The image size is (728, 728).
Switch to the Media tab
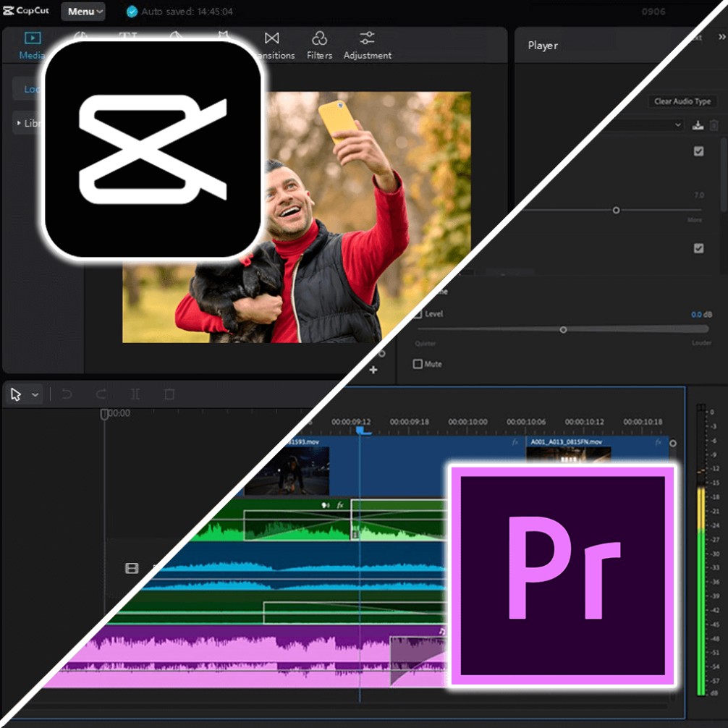pos(32,44)
